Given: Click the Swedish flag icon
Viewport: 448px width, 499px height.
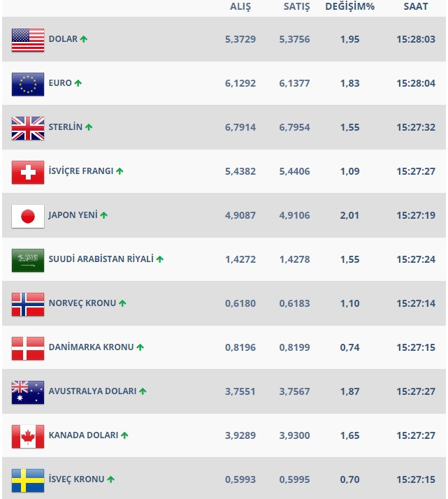Looking at the screenshot, I should coord(28,480).
